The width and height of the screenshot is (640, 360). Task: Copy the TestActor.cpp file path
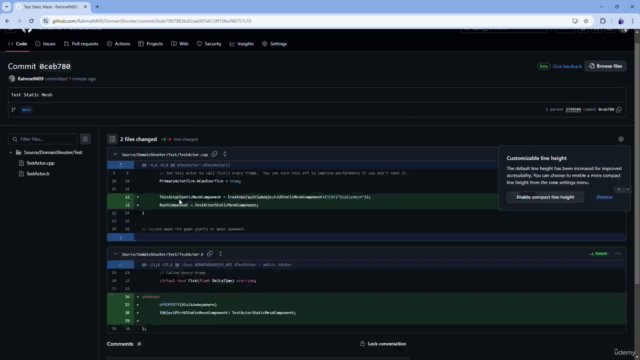coord(214,154)
